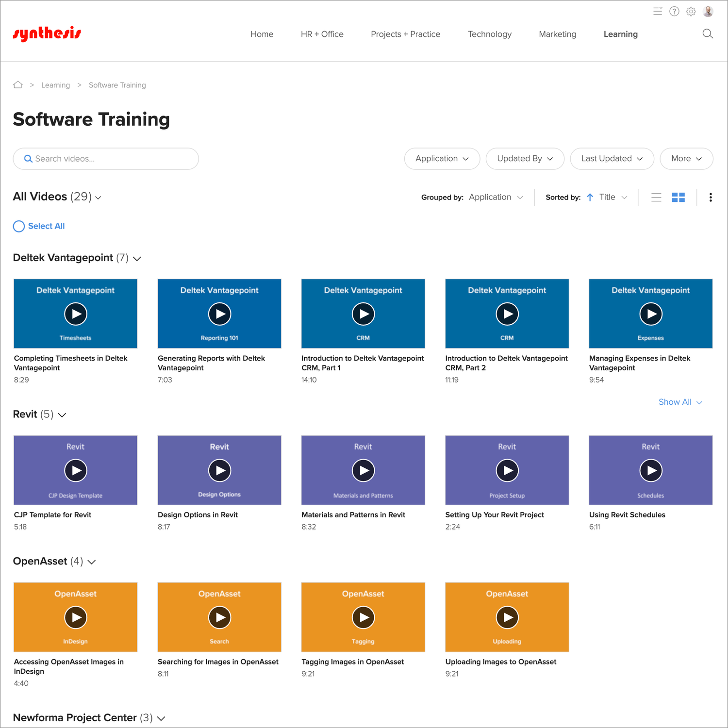The width and height of the screenshot is (728, 728).
Task: Play the Design Options in Revit video
Action: [x=219, y=470]
